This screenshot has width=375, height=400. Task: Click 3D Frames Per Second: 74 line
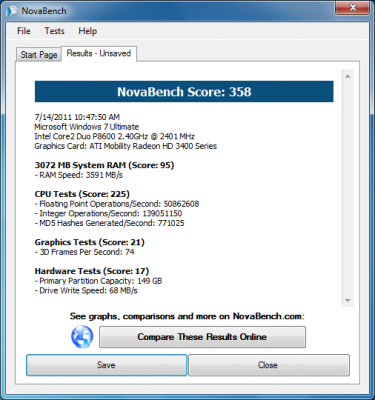[84, 252]
